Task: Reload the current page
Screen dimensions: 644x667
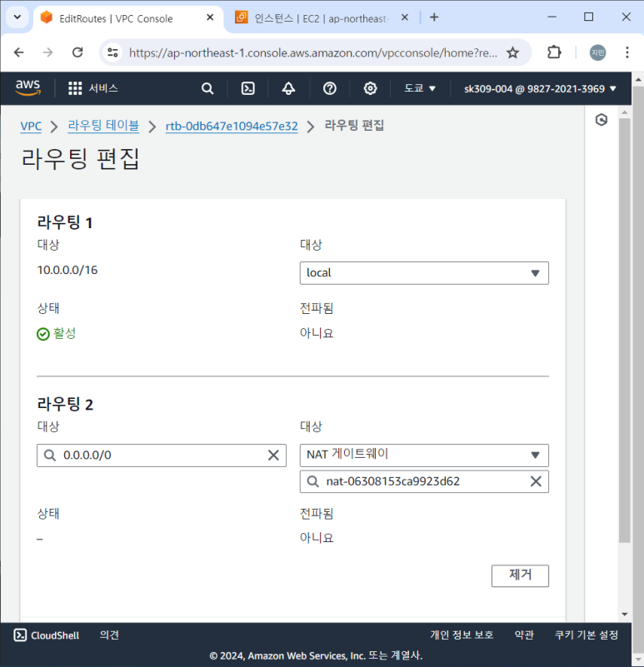Action: coord(77,52)
